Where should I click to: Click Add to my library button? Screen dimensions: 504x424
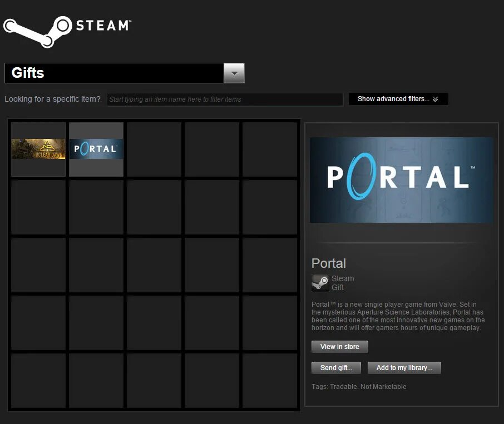tap(404, 368)
